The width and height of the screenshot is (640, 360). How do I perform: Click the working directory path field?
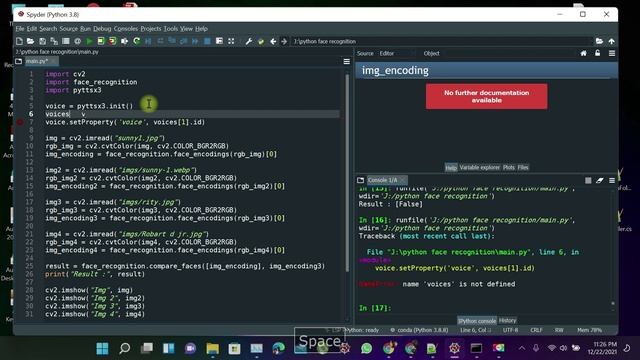[442, 41]
